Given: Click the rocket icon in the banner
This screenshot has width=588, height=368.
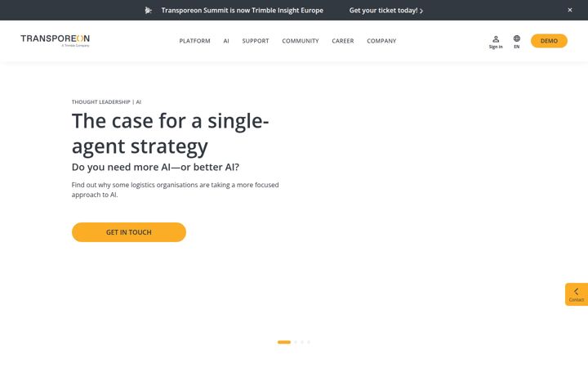Looking at the screenshot, I should click(x=149, y=11).
